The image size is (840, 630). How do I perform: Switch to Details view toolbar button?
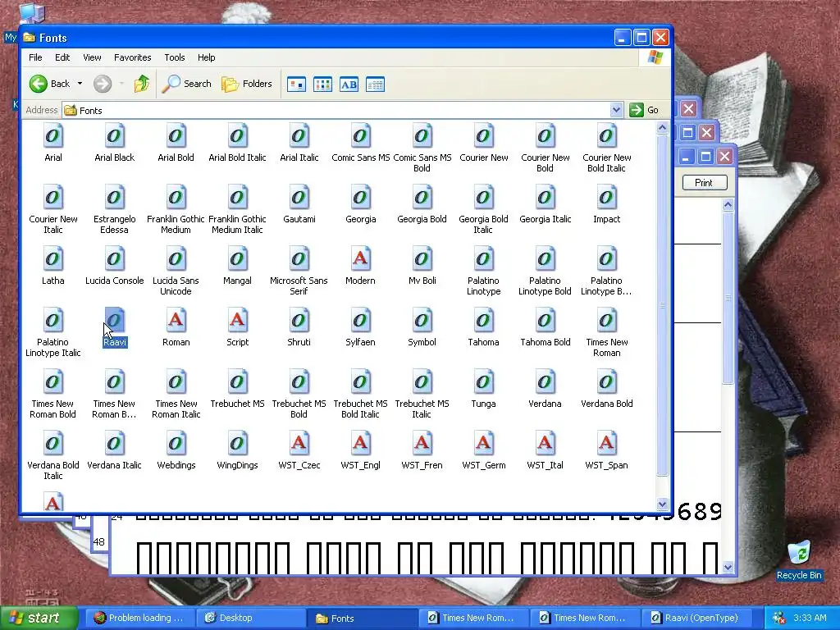(375, 84)
